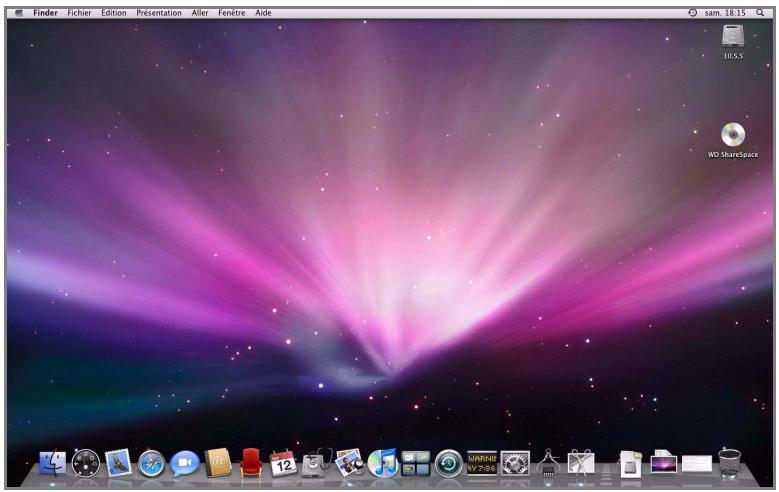
Task: Open iChat bubble icon in dock
Action: coord(184,463)
